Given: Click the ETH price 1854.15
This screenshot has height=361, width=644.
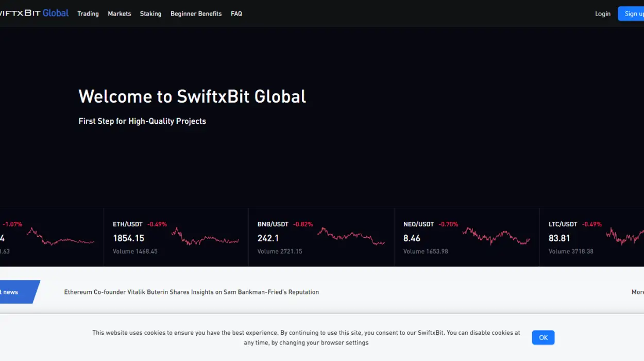Looking at the screenshot, I should pos(128,238).
